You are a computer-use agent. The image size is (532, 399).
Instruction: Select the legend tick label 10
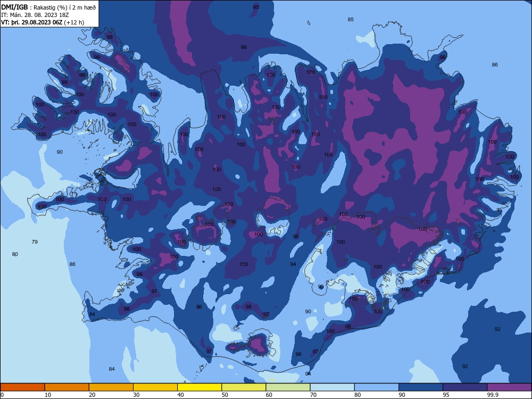48,395
